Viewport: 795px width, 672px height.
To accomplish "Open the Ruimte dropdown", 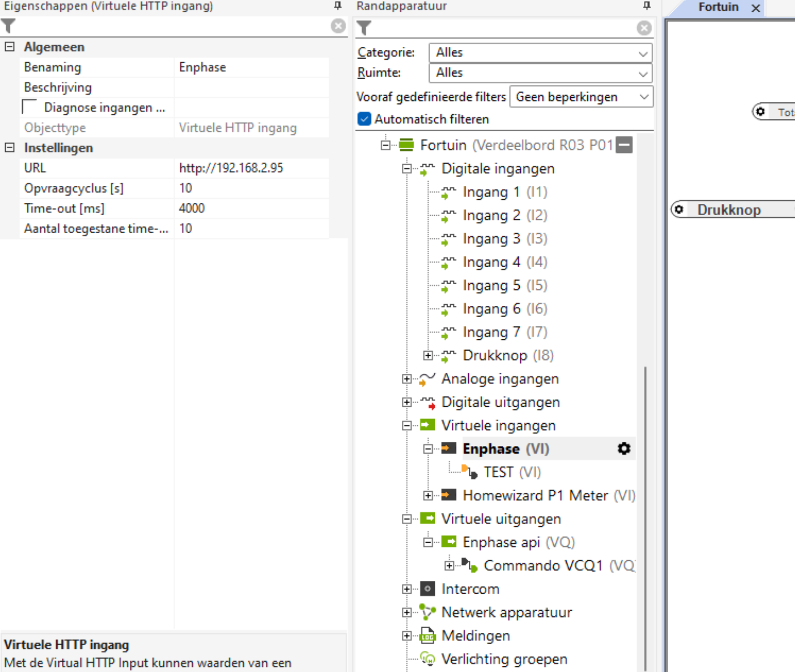I will pos(541,73).
